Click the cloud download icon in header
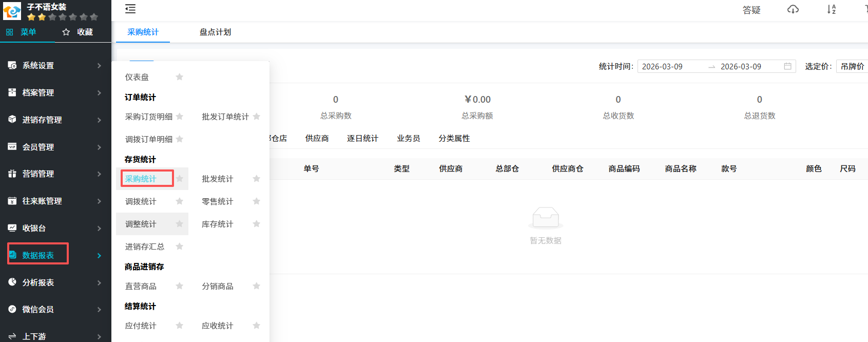Screen dimensions: 868x342 pos(793,9)
